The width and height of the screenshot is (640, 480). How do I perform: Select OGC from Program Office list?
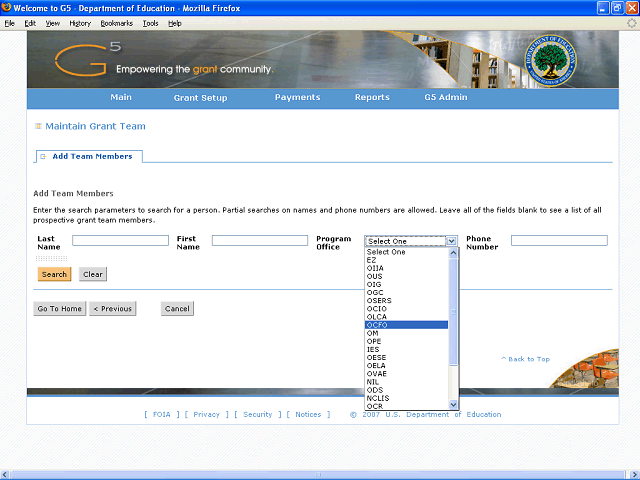tap(407, 293)
